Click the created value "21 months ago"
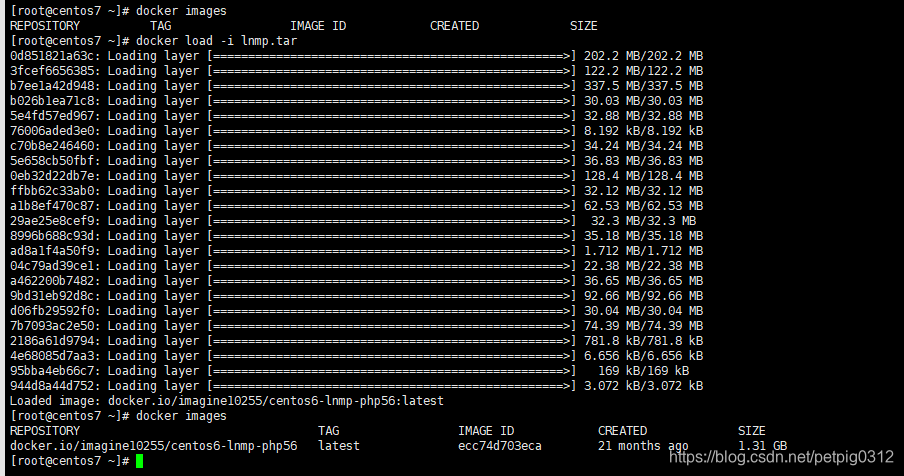This screenshot has height=476, width=904. [643, 445]
